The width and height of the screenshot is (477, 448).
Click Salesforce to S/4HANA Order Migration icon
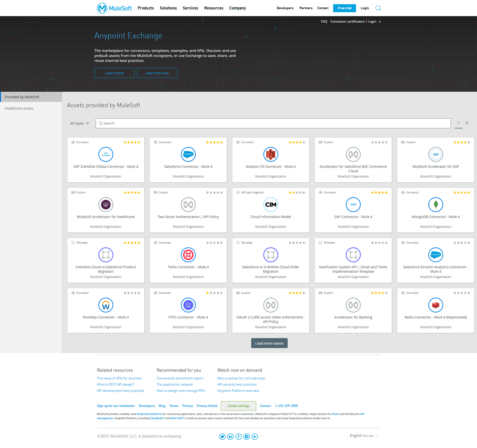(x=271, y=255)
